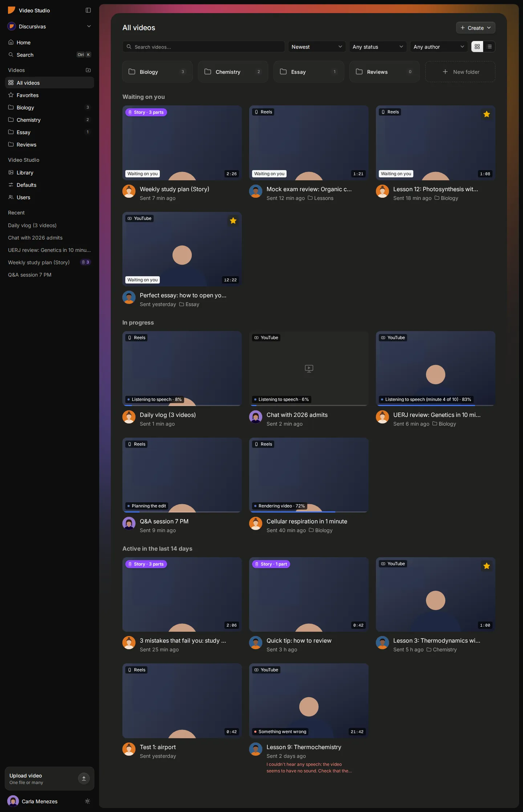Click the author avatar for Chat with 2026 admits
This screenshot has width=523, height=812.
(256, 417)
